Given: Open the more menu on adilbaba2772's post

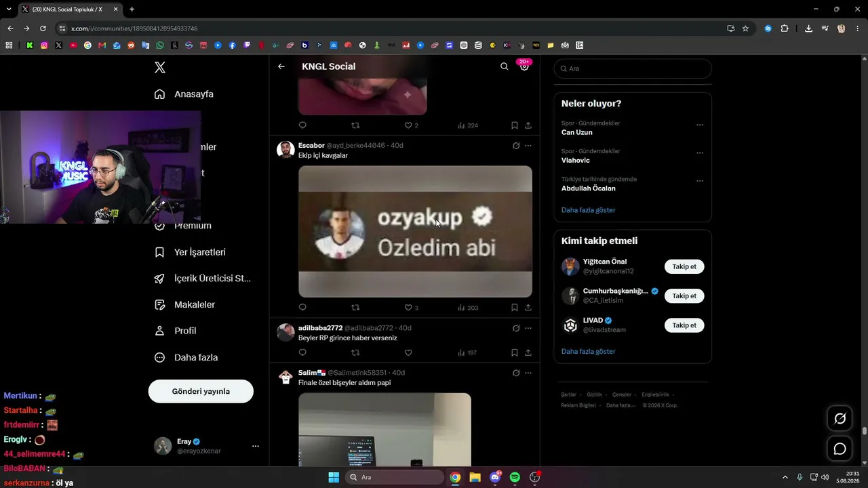Looking at the screenshot, I should click(528, 328).
